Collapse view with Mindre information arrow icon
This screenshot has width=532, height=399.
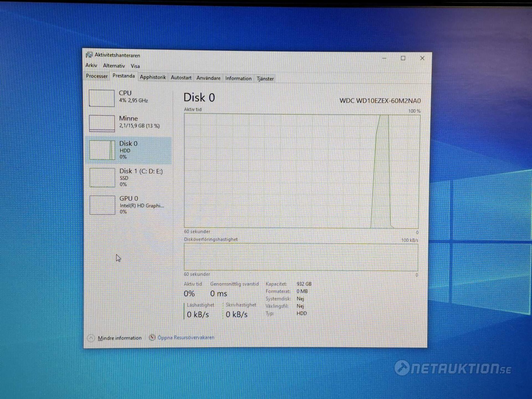point(91,338)
